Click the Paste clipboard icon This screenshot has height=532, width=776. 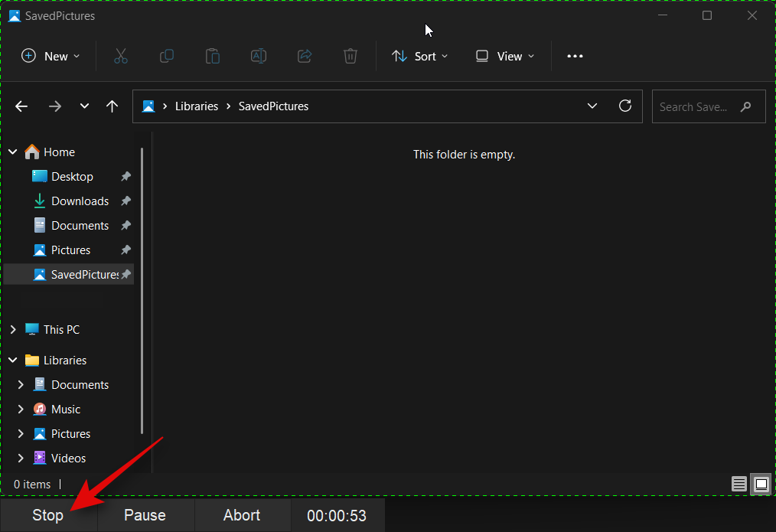(212, 56)
